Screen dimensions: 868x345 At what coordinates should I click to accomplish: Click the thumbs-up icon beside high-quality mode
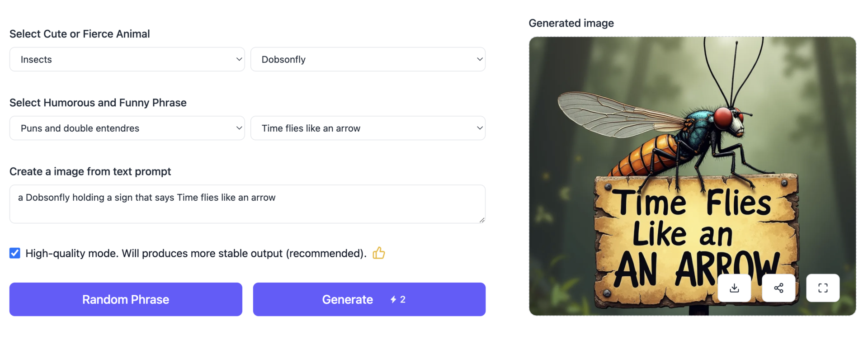(379, 253)
